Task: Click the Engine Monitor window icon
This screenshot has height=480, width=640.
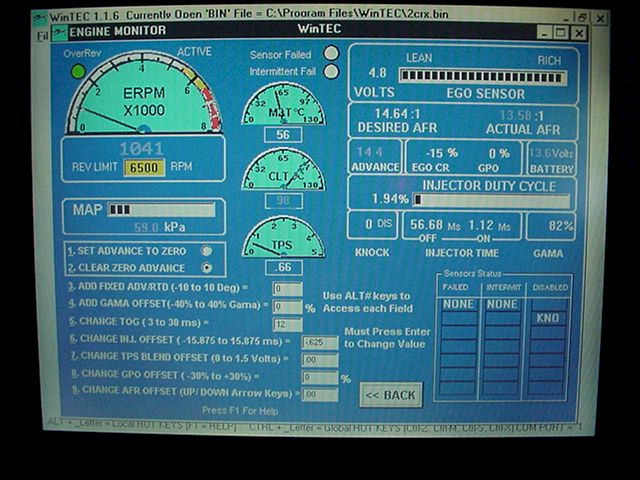Action: click(60, 32)
